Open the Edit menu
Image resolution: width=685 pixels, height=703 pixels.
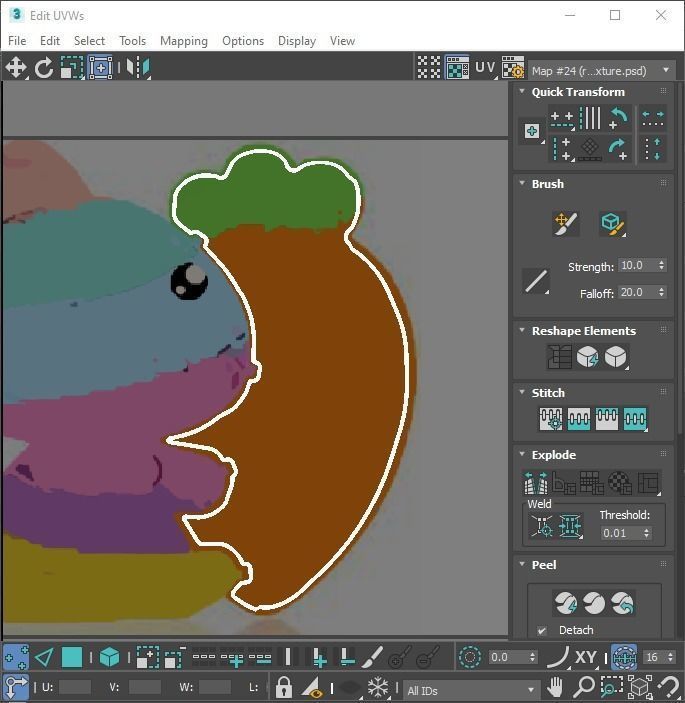pos(50,41)
